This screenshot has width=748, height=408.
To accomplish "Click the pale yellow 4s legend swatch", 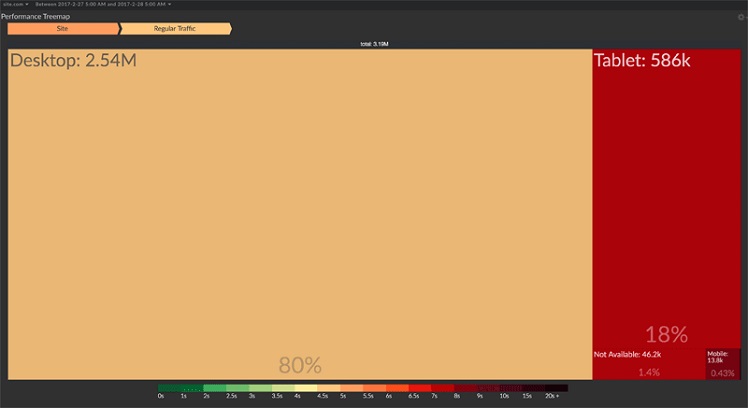I will (x=306, y=388).
